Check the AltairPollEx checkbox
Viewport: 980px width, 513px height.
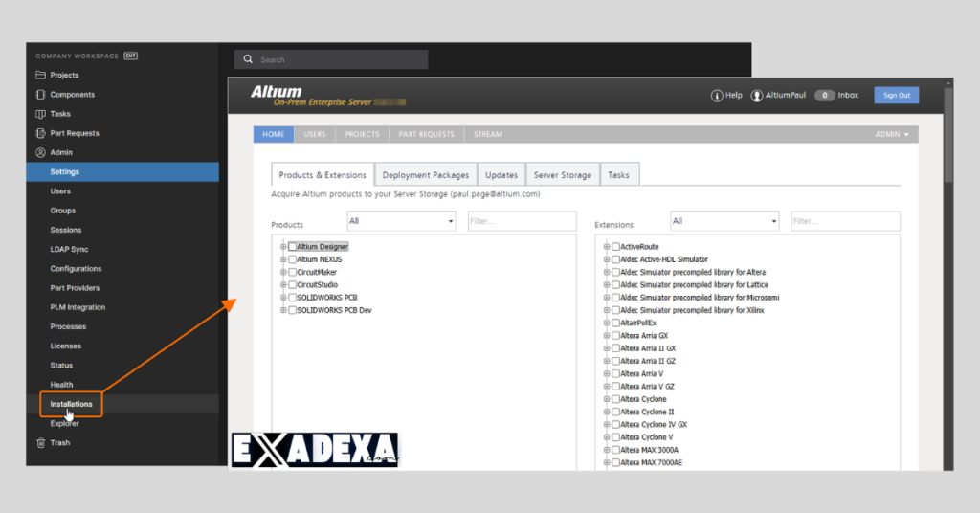click(x=615, y=323)
